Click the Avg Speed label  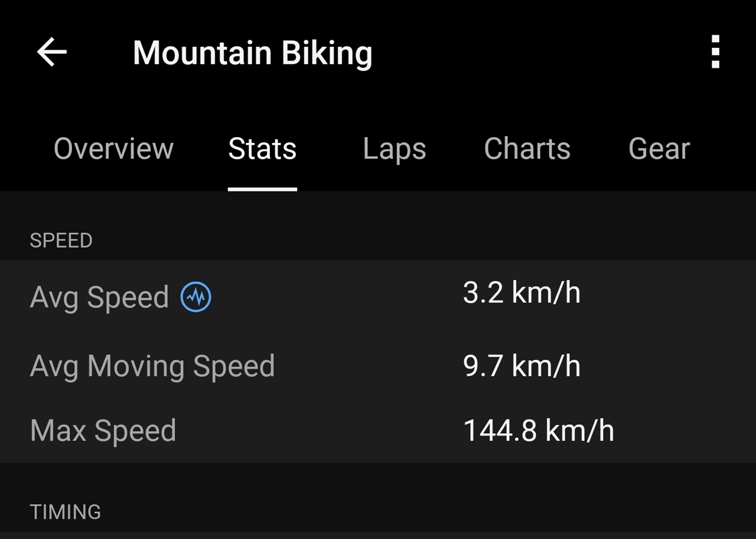click(x=99, y=297)
